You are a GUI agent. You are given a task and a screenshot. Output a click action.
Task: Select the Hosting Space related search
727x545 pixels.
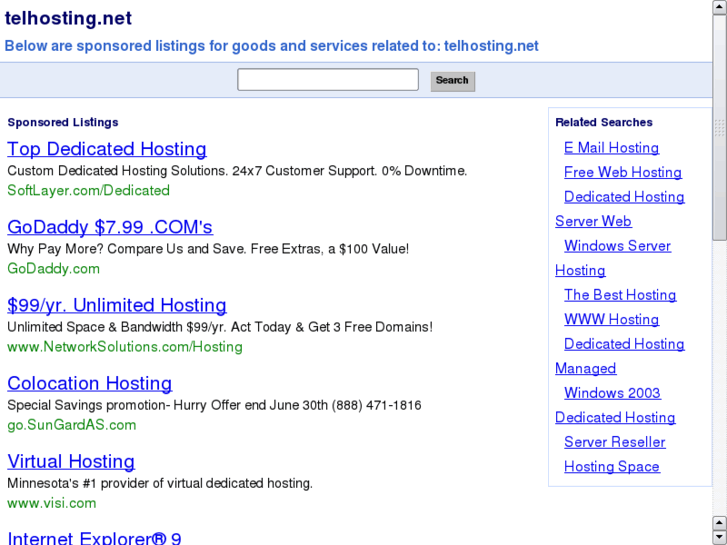pyautogui.click(x=612, y=467)
